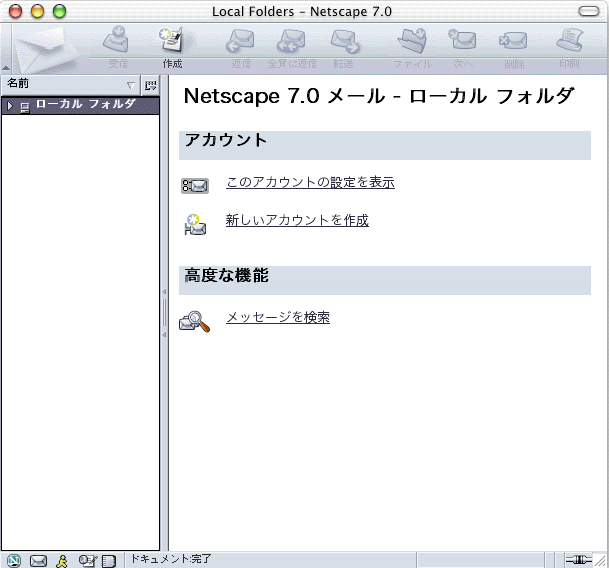Click the 削除 (Delete) toolbar icon

click(x=513, y=40)
